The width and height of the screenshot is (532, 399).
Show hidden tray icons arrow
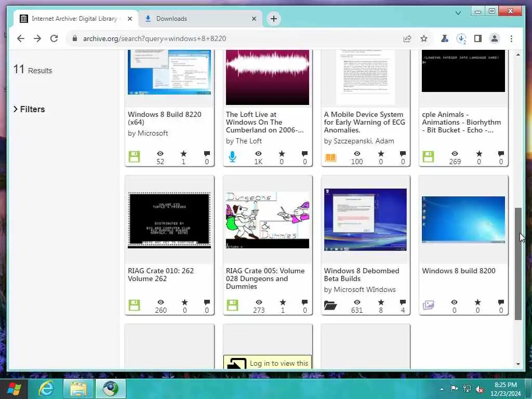442,389
